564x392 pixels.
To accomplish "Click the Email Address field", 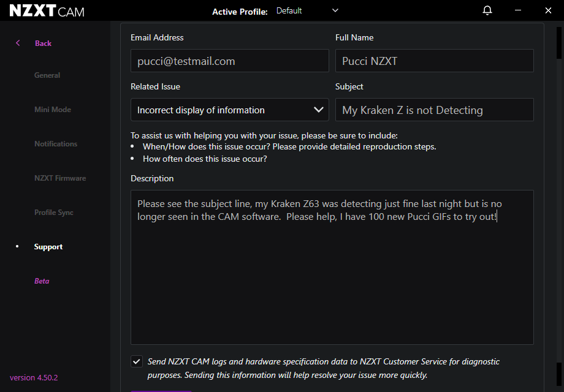I will pos(229,61).
